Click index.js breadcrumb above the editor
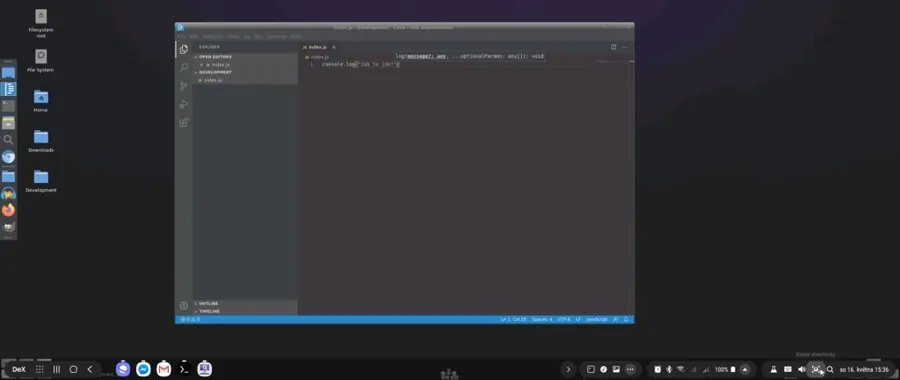Image resolution: width=900 pixels, height=380 pixels. click(317, 57)
